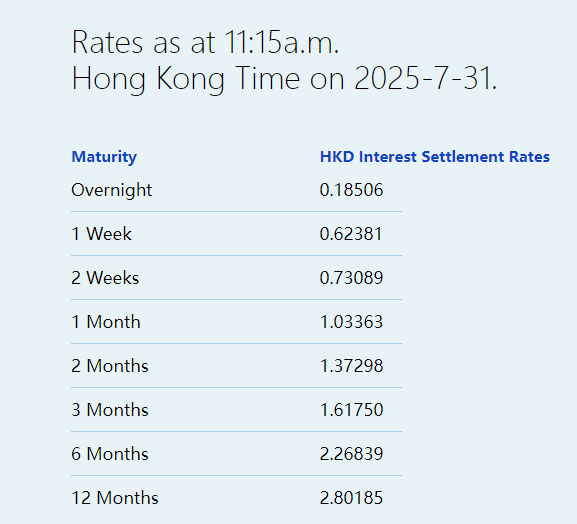The image size is (577, 524).
Task: Select the 1 Month maturity label
Action: point(106,322)
